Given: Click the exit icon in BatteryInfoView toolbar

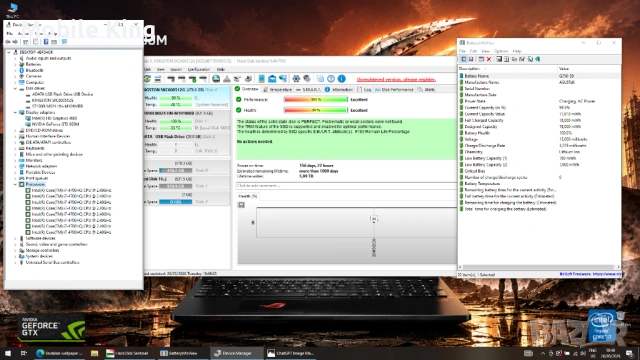Looking at the screenshot, I should (x=537, y=59).
